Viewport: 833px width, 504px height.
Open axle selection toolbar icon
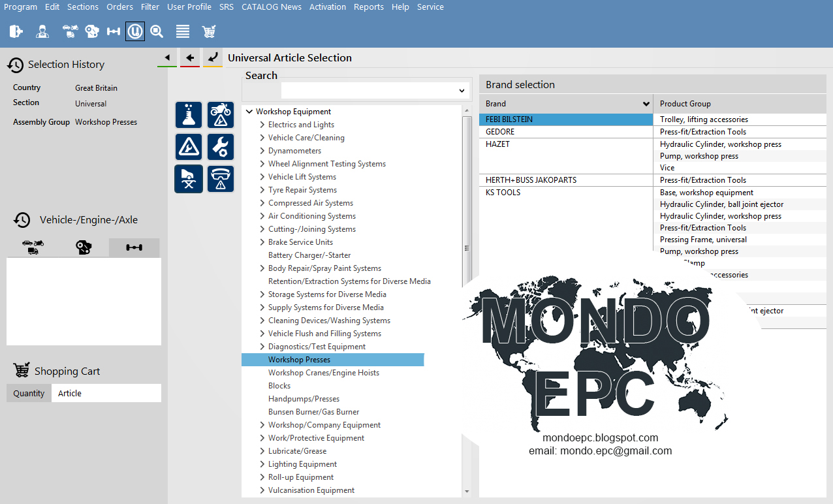point(114,31)
